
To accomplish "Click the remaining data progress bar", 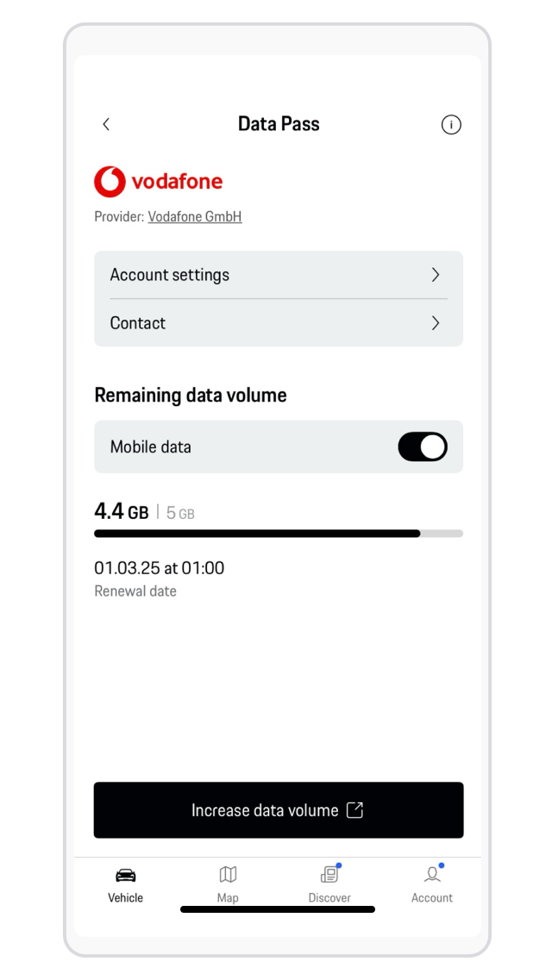I will tap(278, 534).
